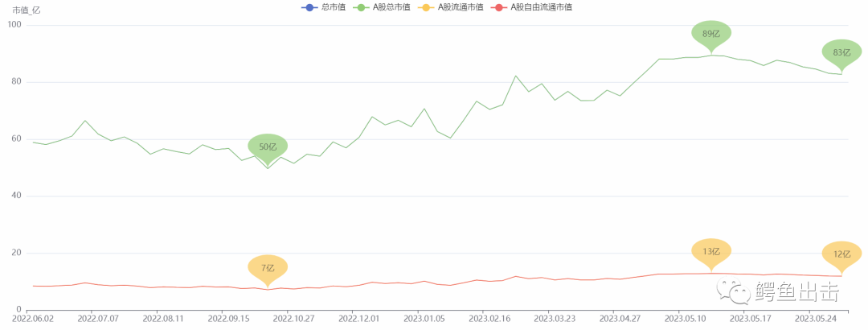Click the yellow 7亿 minimum marker pin
Viewport: 868px width, 330px height.
click(x=268, y=267)
